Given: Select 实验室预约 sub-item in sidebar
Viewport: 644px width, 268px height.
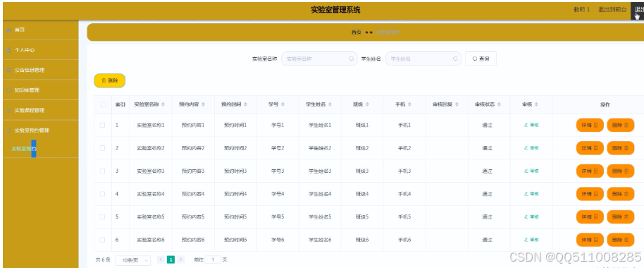Looking at the screenshot, I should click(x=24, y=149).
